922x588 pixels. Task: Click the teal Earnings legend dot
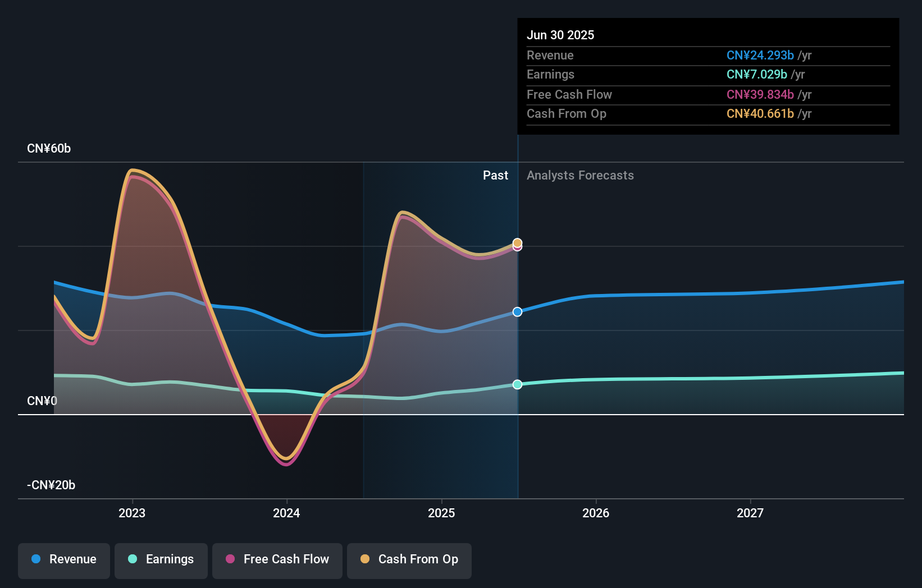click(x=133, y=559)
